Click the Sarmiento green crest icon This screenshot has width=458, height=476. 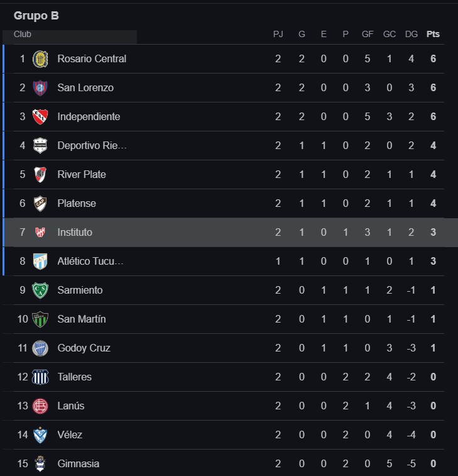40,291
